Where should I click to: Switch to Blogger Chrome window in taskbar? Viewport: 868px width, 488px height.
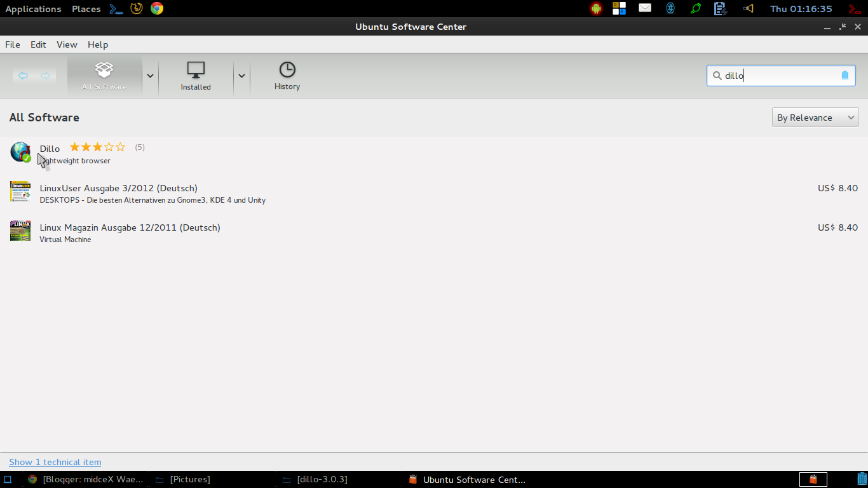[x=85, y=480]
